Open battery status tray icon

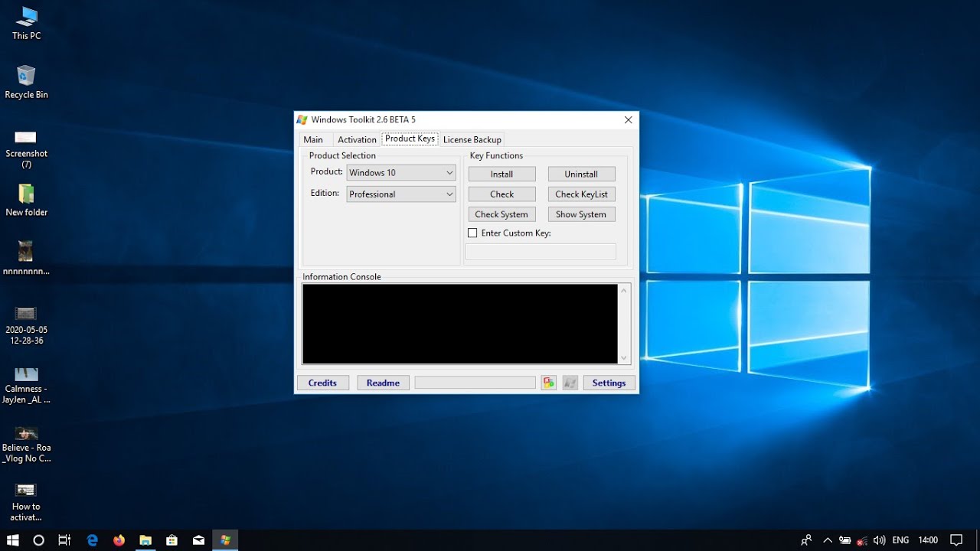(845, 540)
